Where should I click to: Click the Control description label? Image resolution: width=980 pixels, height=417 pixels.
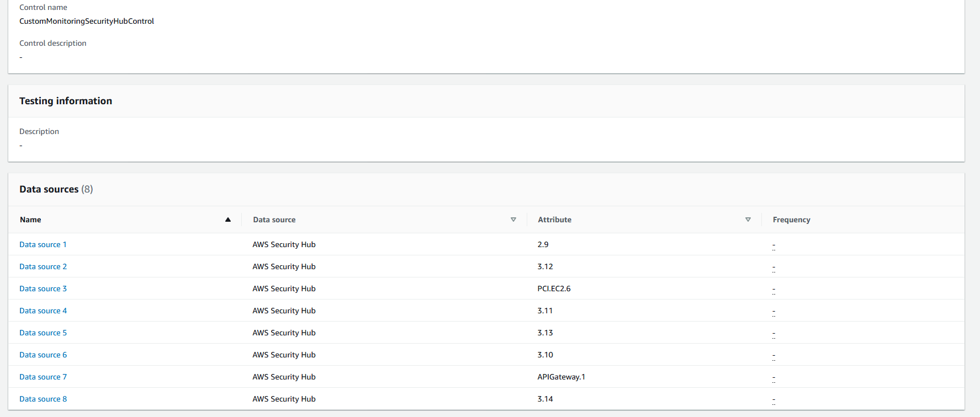click(53, 43)
